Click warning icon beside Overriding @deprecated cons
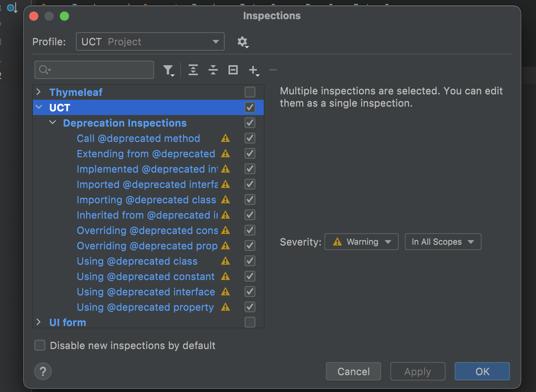The height and width of the screenshot is (392, 536). coord(225,230)
